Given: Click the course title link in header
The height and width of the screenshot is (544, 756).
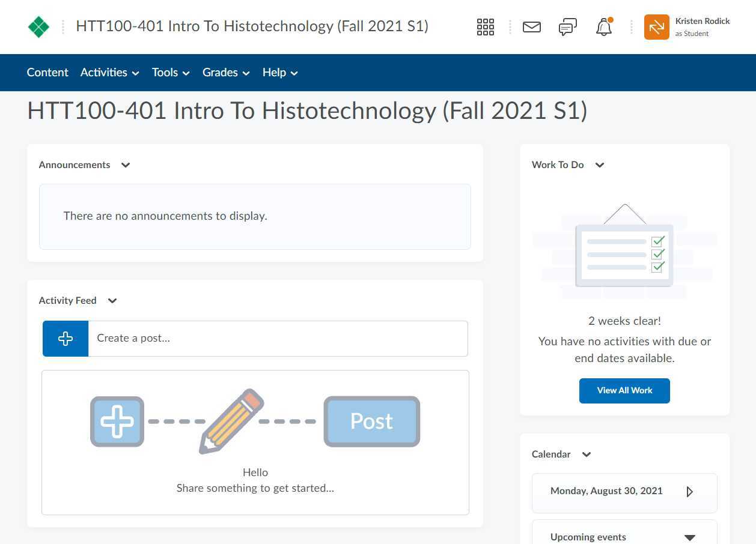Looking at the screenshot, I should (252, 26).
